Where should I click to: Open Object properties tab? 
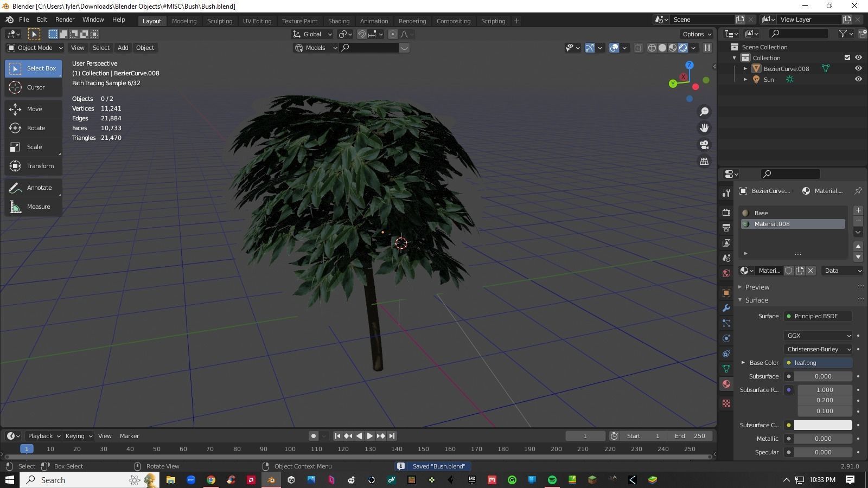tap(726, 293)
